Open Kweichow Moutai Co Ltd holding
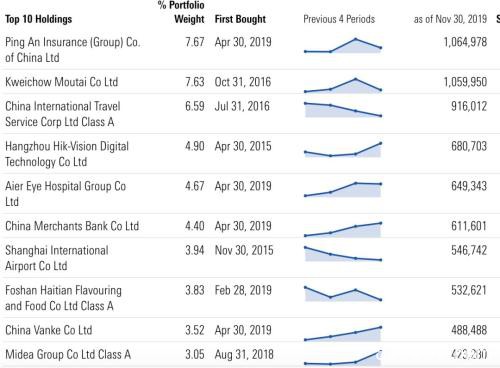 point(62,82)
